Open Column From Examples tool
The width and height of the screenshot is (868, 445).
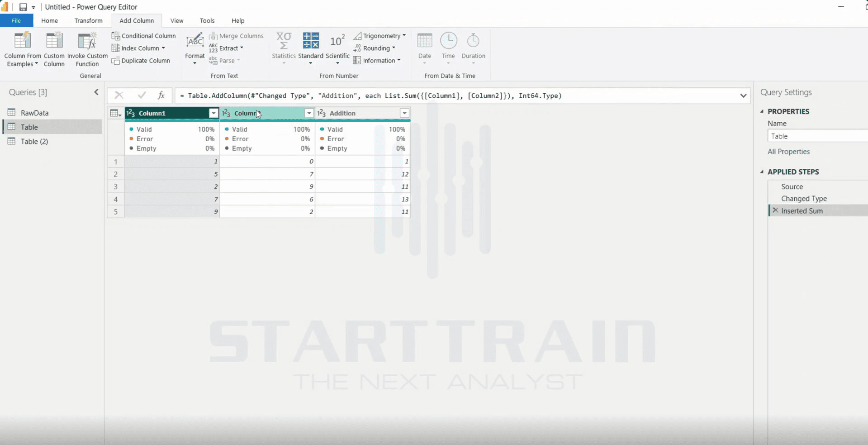point(23,49)
